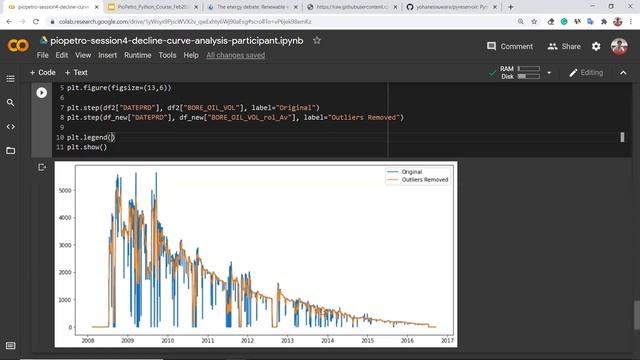The image size is (640, 360).
Task: Open the Editing mode menu
Action: [x=586, y=73]
